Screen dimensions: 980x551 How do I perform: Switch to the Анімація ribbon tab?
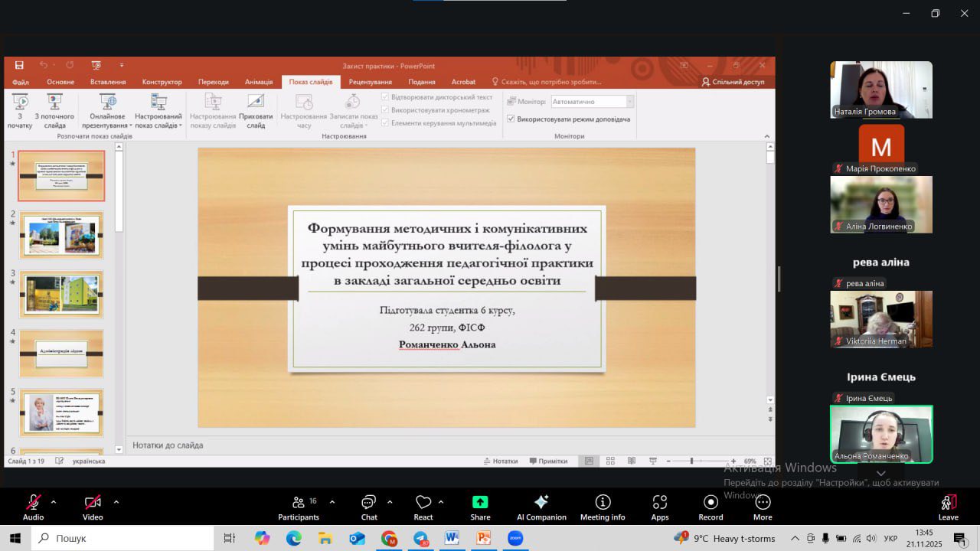pos(259,82)
